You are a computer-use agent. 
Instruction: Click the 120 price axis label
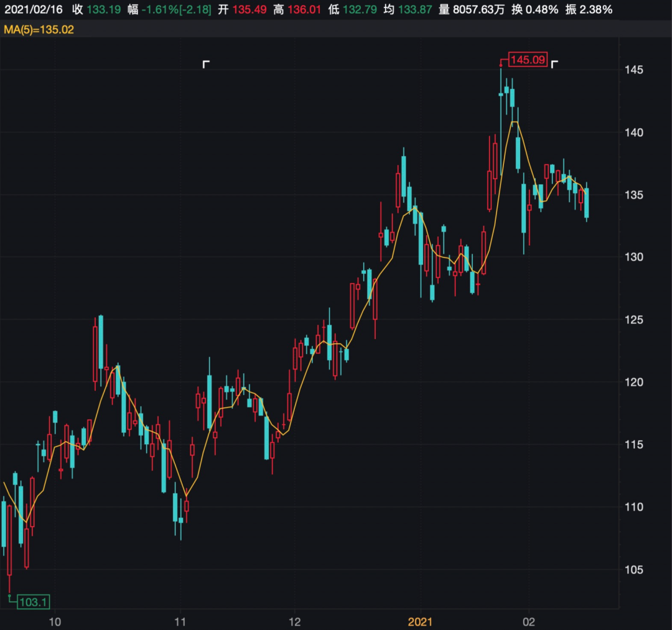click(634, 382)
